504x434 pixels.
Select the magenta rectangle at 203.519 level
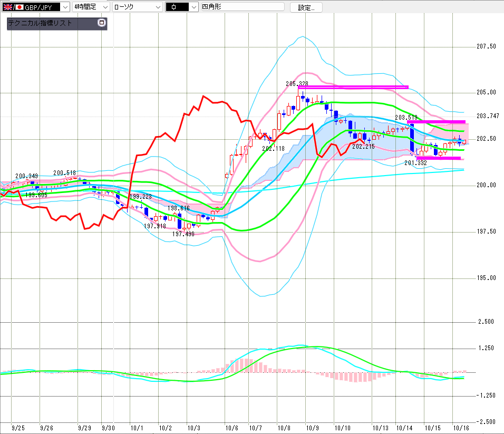pyautogui.click(x=436, y=122)
